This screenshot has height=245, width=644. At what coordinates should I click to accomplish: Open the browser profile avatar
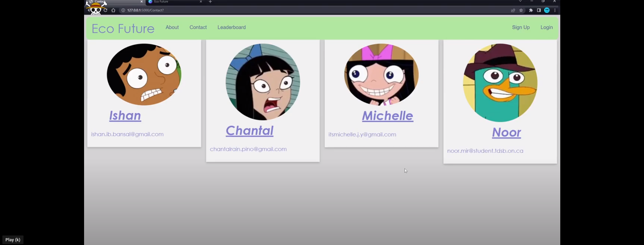[x=547, y=10]
